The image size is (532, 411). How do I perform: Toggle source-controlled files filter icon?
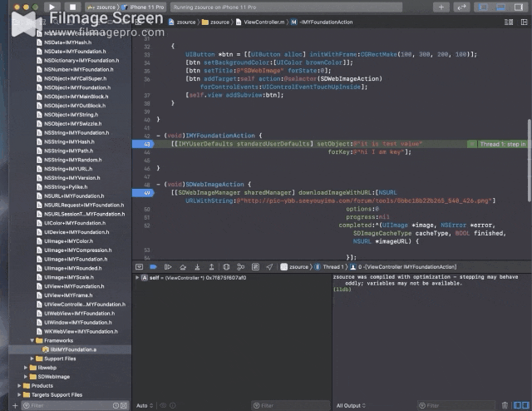tap(124, 405)
